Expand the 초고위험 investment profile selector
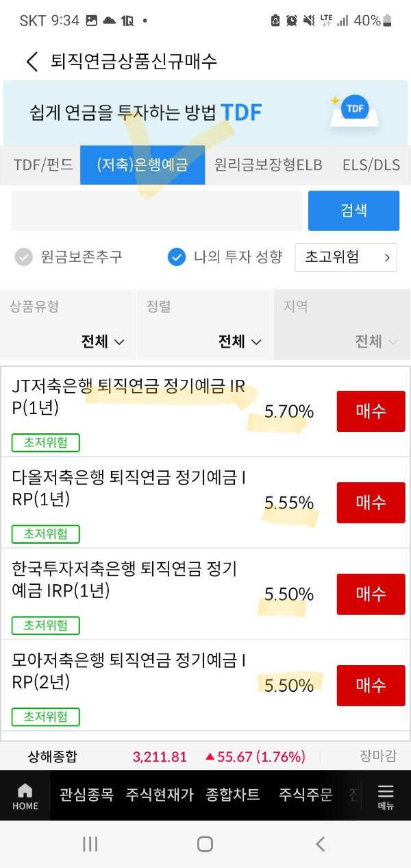This screenshot has height=868, width=411. pos(346,257)
